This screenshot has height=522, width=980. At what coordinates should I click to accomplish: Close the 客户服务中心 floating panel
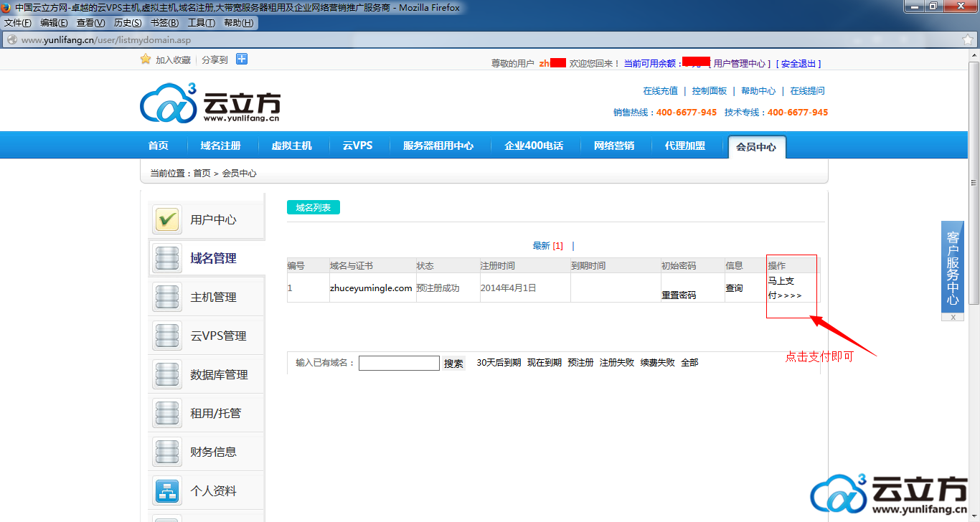pyautogui.click(x=953, y=317)
